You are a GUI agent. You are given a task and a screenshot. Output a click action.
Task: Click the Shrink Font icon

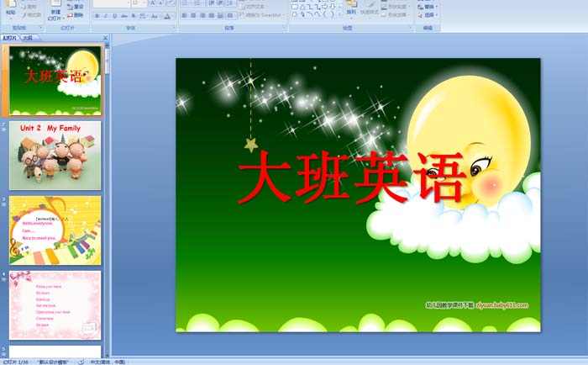161,3
